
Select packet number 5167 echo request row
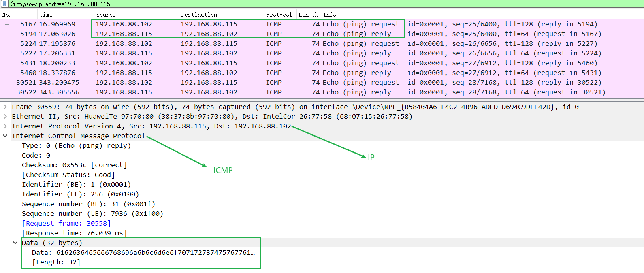(322, 24)
